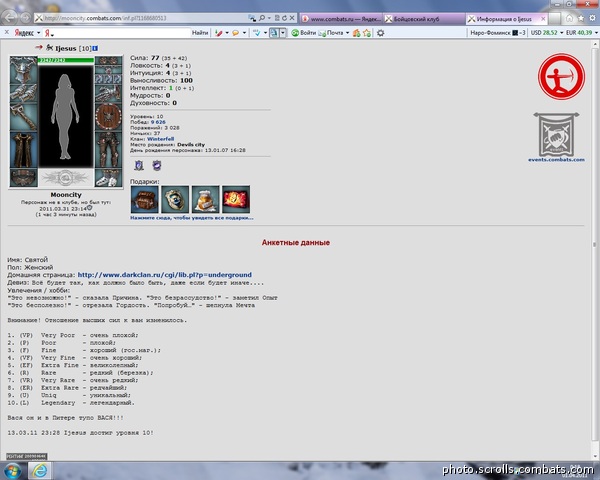Toggle the highlighted translate toolbar button
Screen dimensions: 600x480
274,33
